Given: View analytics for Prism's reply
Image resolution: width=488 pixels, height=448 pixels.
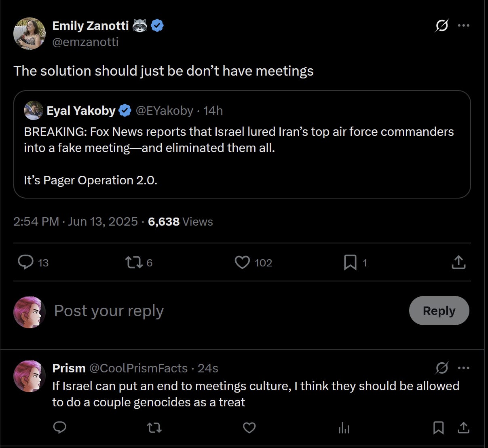Looking at the screenshot, I should [344, 427].
